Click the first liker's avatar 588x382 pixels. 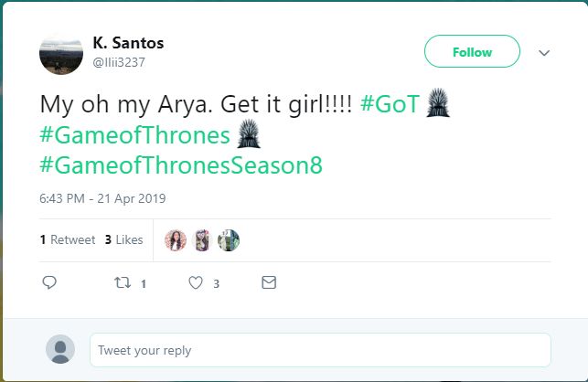click(x=175, y=239)
